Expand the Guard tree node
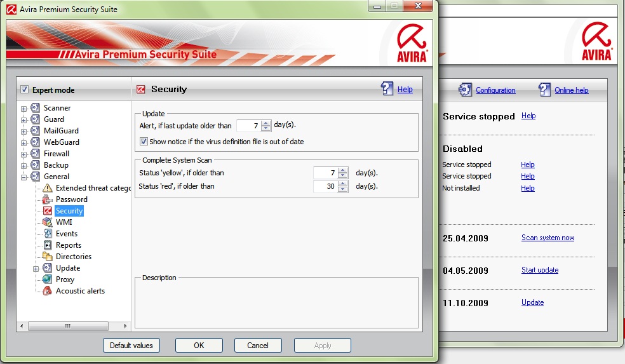 click(x=24, y=120)
